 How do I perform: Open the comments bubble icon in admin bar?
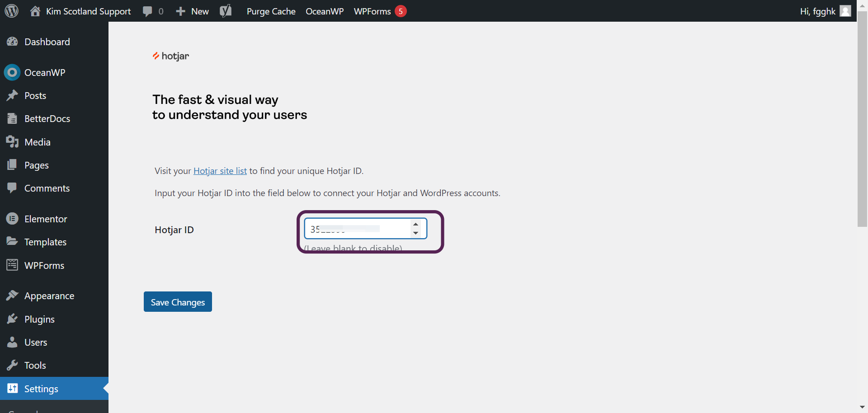[x=147, y=11]
